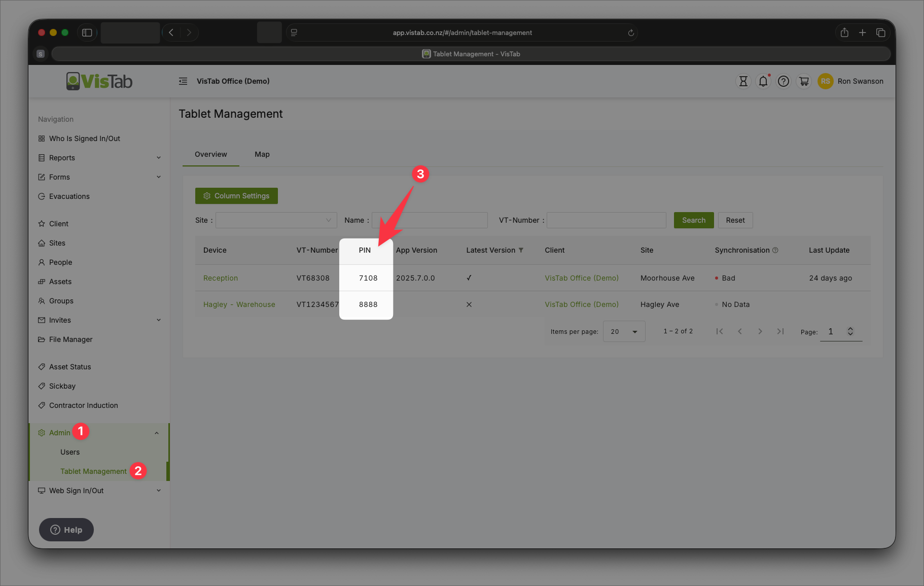This screenshot has width=924, height=586.
Task: Click the page number stepper arrows
Action: pos(850,331)
